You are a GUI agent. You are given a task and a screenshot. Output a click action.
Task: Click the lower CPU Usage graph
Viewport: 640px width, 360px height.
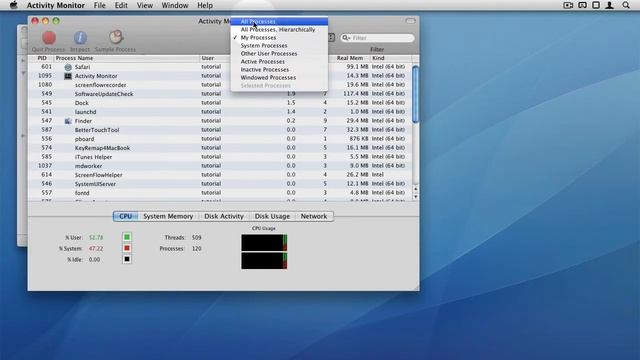tap(264, 261)
